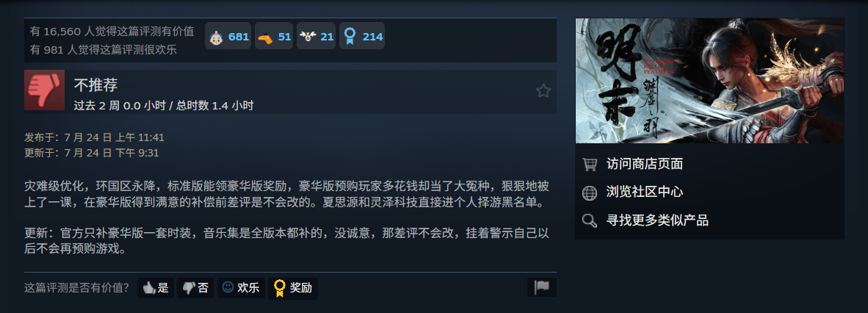Give this review a 奖励 award
This screenshot has width=868, height=313.
(x=293, y=288)
